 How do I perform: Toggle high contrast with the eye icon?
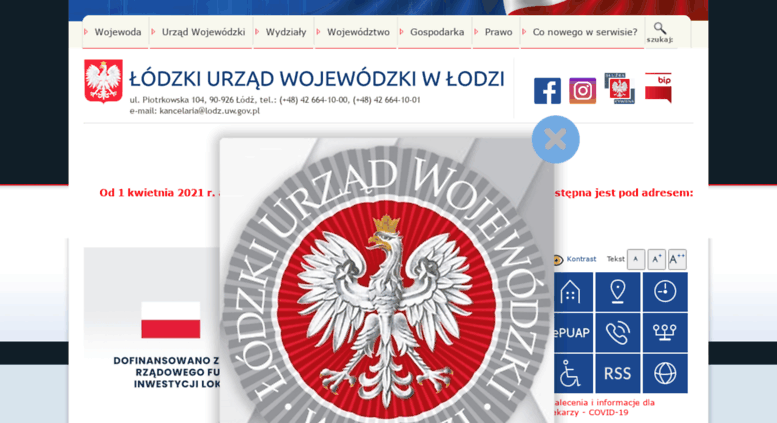558,260
